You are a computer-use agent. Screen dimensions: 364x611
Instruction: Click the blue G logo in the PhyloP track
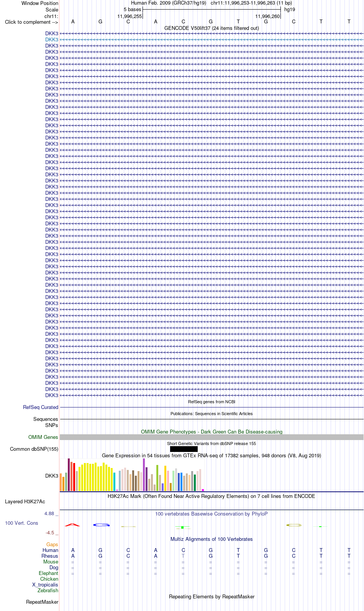tap(101, 525)
